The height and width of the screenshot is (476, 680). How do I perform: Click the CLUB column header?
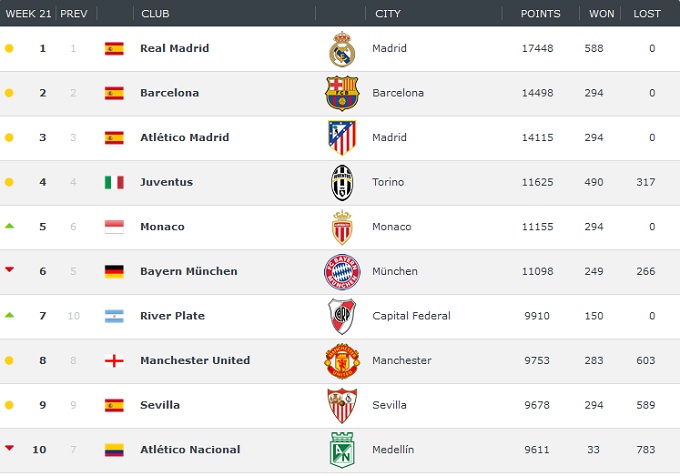155,13
